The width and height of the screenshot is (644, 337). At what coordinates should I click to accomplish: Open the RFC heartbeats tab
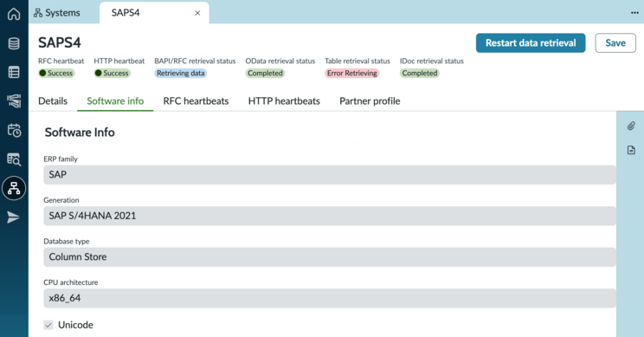click(196, 101)
